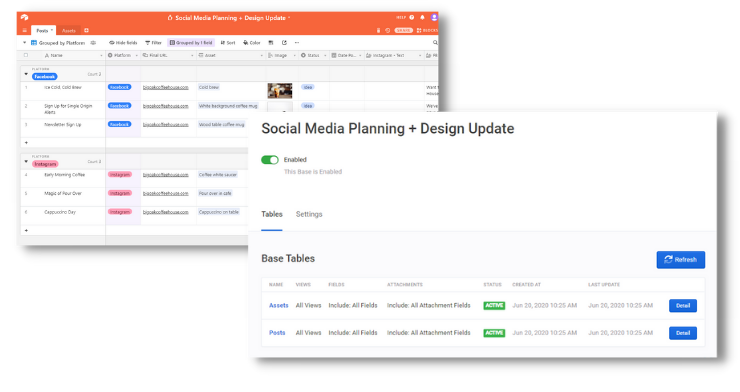The image size is (740, 392).
Task: Open the Ice Cold, Cold Brew URL link
Action: pyautogui.click(x=166, y=87)
